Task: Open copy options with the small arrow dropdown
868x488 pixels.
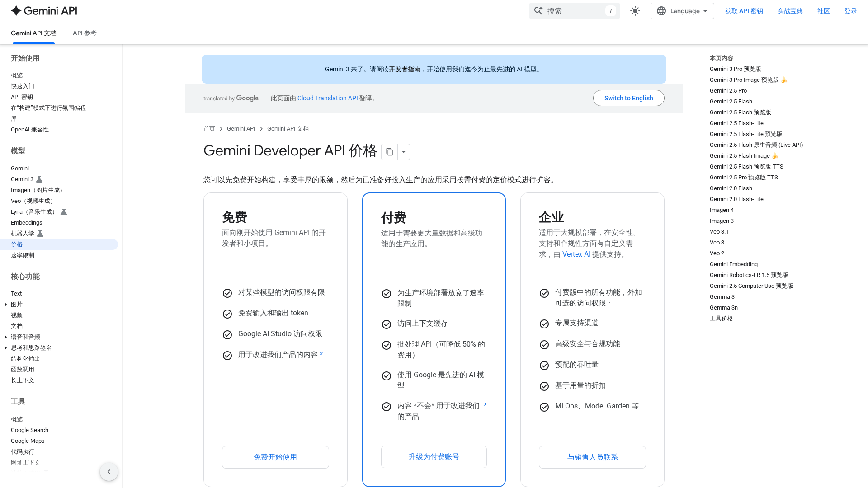Action: (x=403, y=152)
